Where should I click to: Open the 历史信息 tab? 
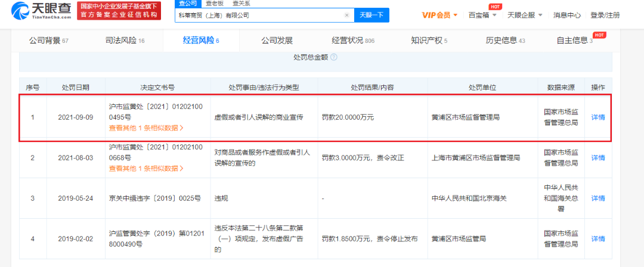[x=505, y=41]
